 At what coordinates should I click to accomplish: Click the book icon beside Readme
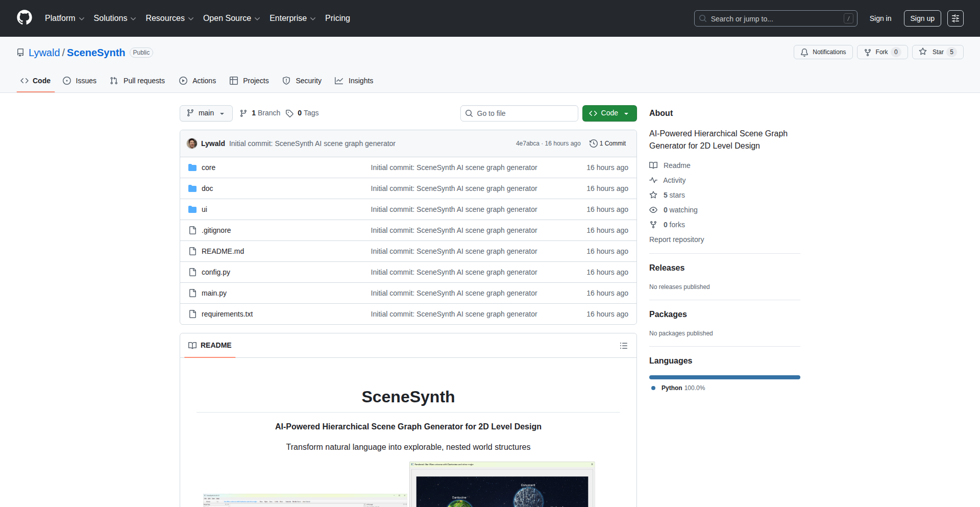[x=653, y=165]
